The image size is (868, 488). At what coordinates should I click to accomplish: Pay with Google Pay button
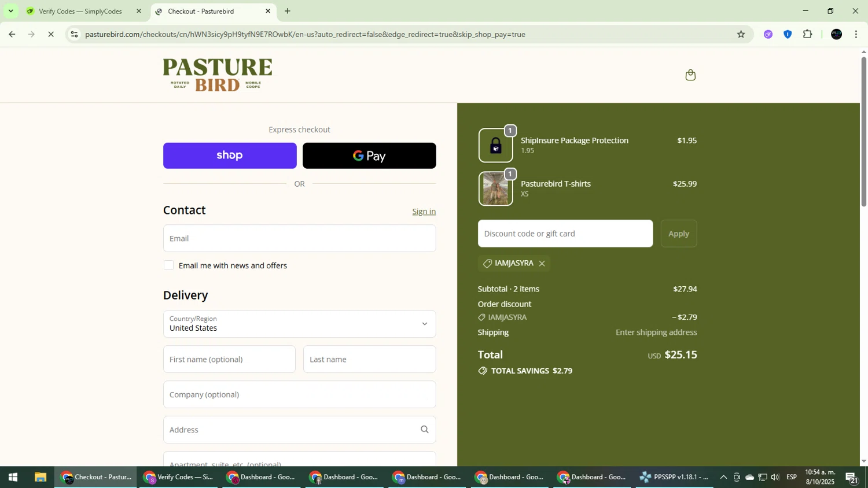[x=369, y=156]
